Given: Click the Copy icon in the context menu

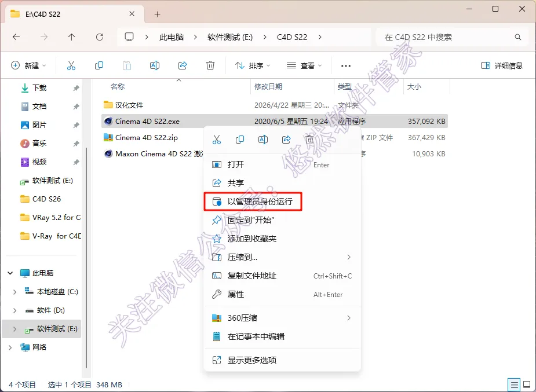Looking at the screenshot, I should coord(240,140).
